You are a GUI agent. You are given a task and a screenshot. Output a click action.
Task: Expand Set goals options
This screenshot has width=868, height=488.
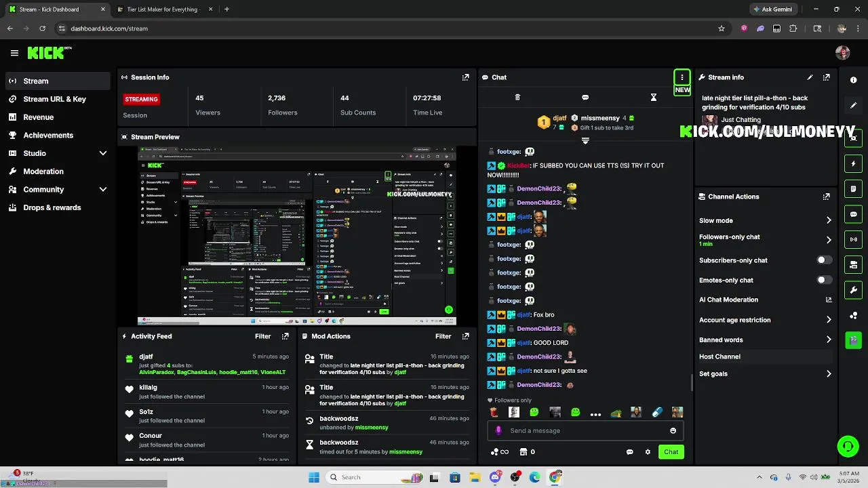tap(829, 373)
